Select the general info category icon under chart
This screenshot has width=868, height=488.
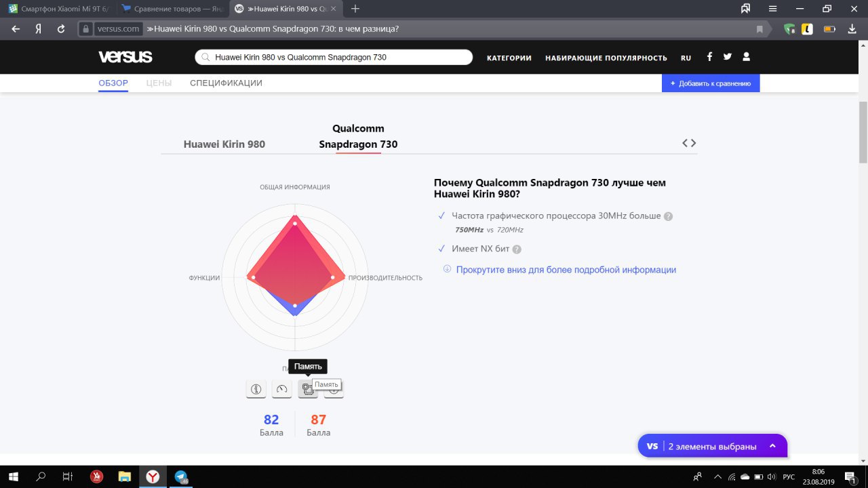point(256,389)
